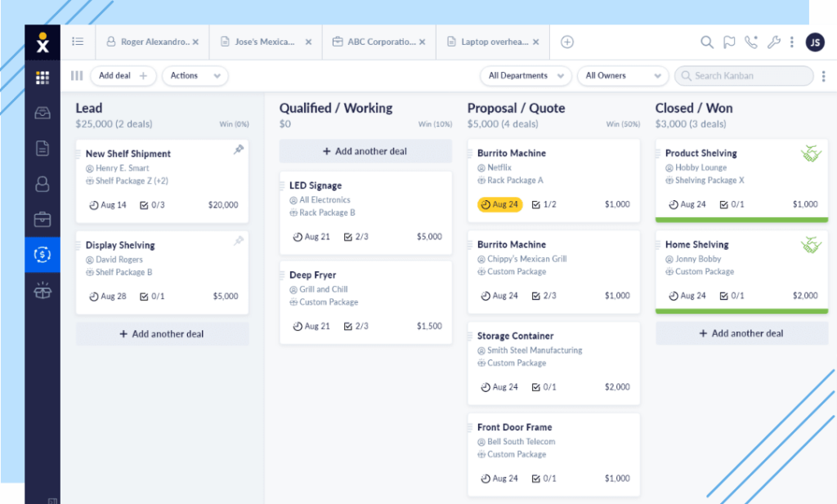Open the Actions dropdown
Viewport: 837px width, 504px height.
point(195,76)
